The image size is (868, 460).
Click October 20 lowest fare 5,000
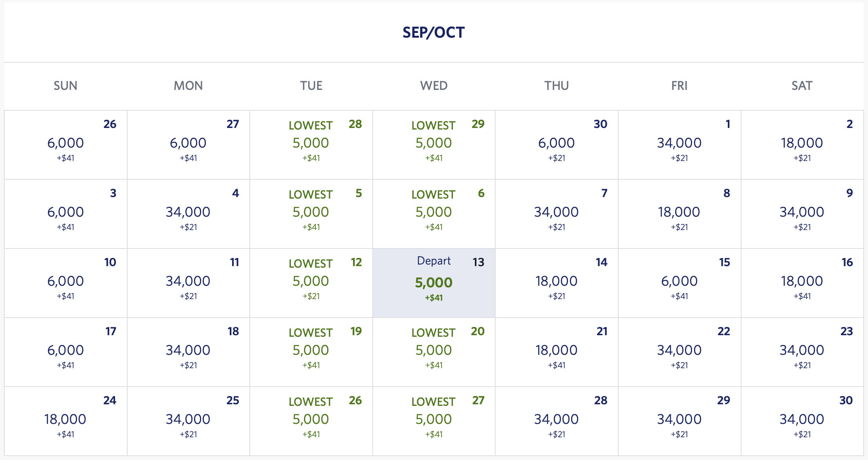pos(434,352)
